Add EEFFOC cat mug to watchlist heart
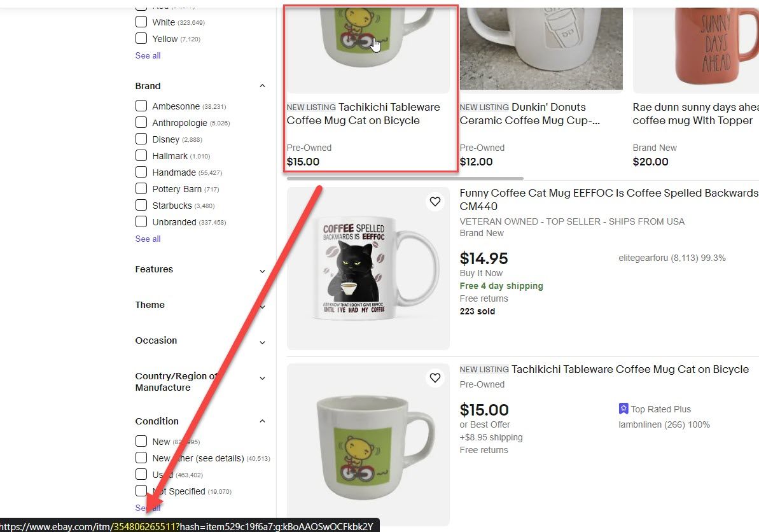The image size is (759, 532). coord(435,201)
